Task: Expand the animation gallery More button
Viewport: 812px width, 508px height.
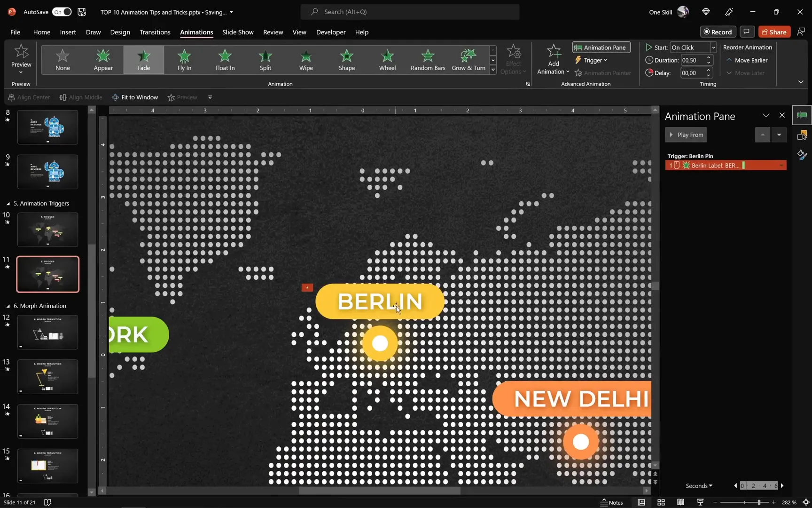Action: click(x=493, y=70)
